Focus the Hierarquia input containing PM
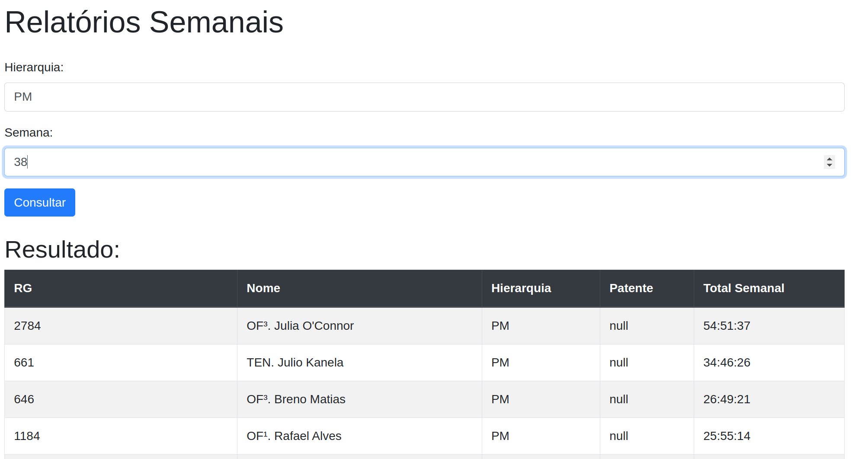 tap(424, 97)
